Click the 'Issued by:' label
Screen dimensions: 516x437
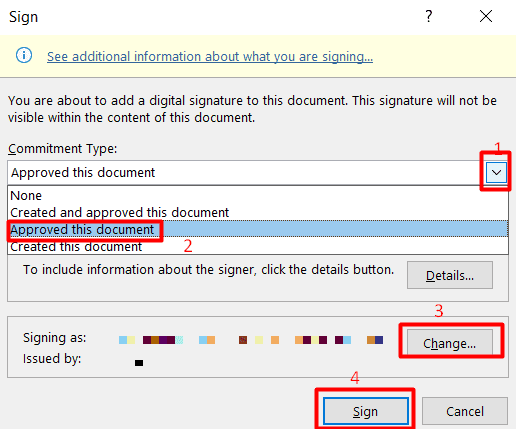click(x=52, y=359)
